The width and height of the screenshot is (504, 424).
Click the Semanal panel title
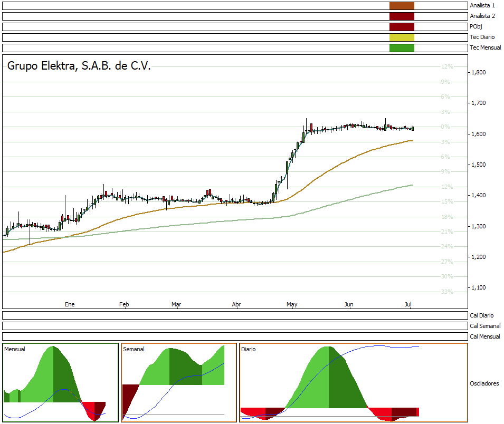134,349
